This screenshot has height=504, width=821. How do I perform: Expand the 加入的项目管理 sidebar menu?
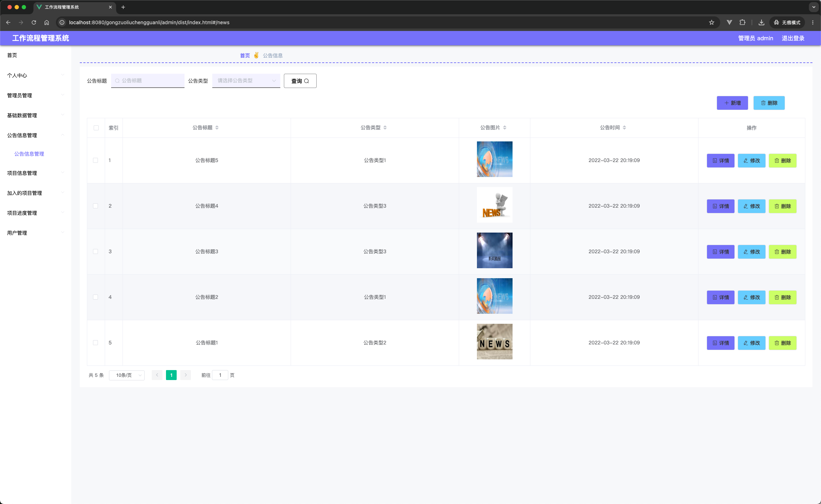tap(36, 193)
